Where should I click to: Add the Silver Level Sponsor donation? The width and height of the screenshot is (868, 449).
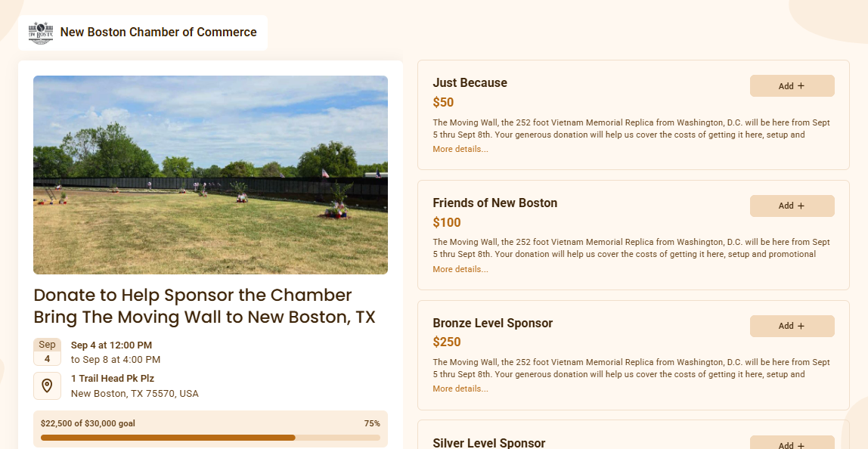click(792, 444)
